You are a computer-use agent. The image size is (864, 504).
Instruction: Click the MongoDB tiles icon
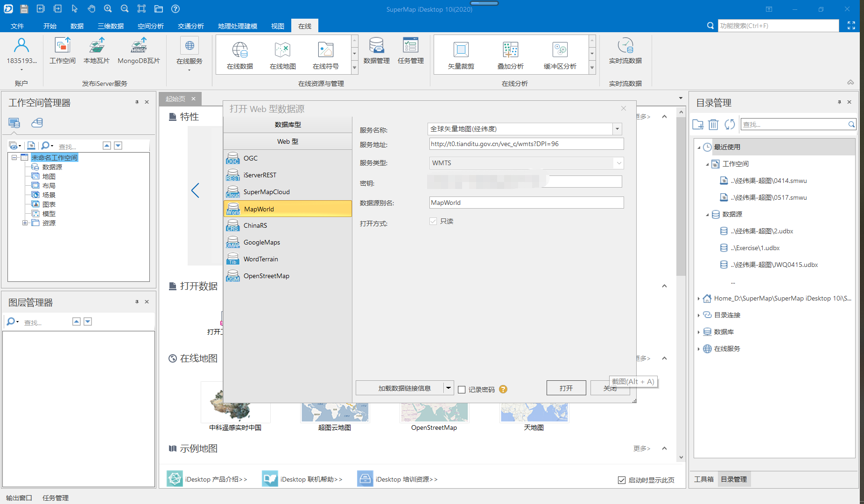pyautogui.click(x=139, y=45)
